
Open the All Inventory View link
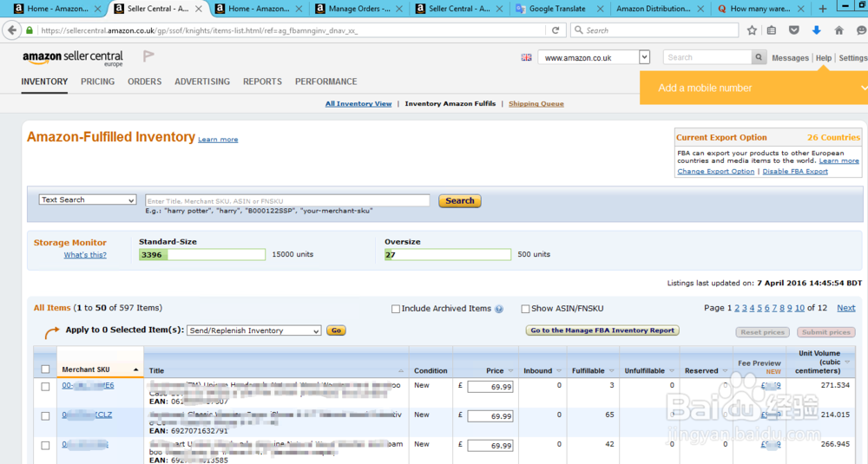[358, 103]
